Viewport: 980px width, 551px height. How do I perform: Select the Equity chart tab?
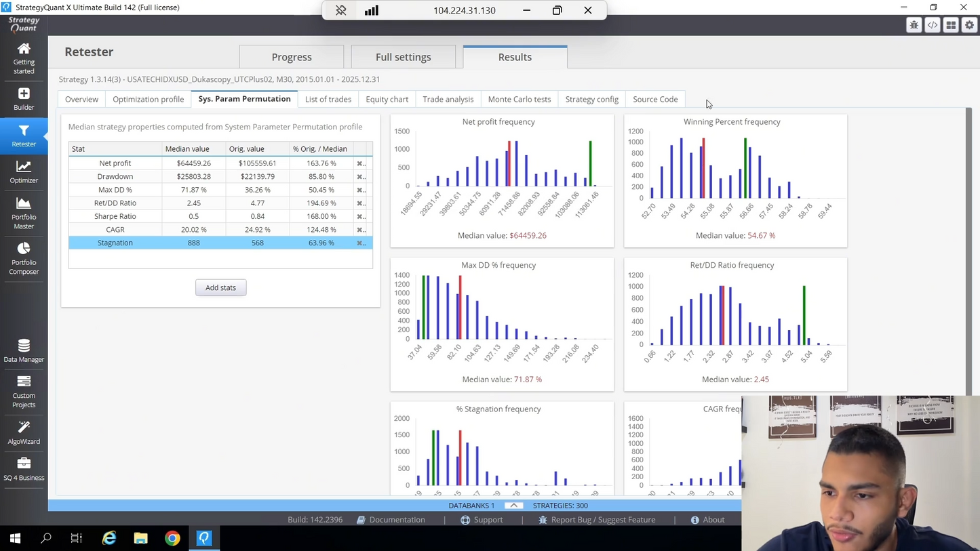click(387, 99)
